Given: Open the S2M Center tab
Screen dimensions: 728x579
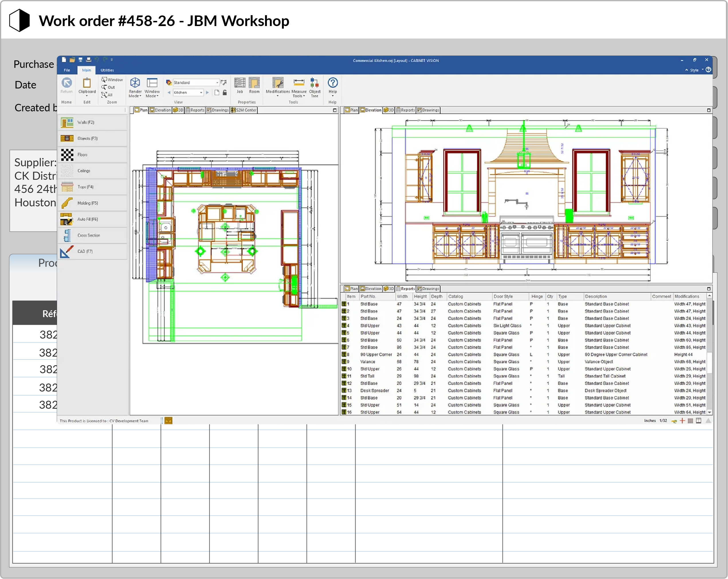Looking at the screenshot, I should tap(244, 110).
